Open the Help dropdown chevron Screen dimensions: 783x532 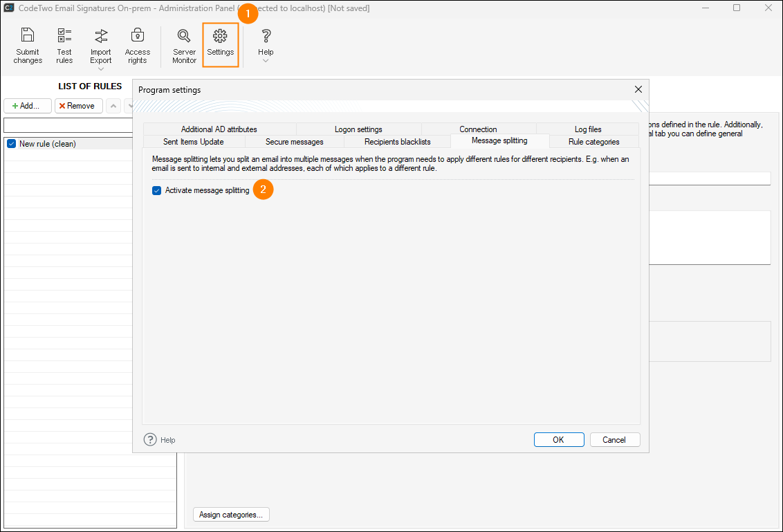(266, 60)
